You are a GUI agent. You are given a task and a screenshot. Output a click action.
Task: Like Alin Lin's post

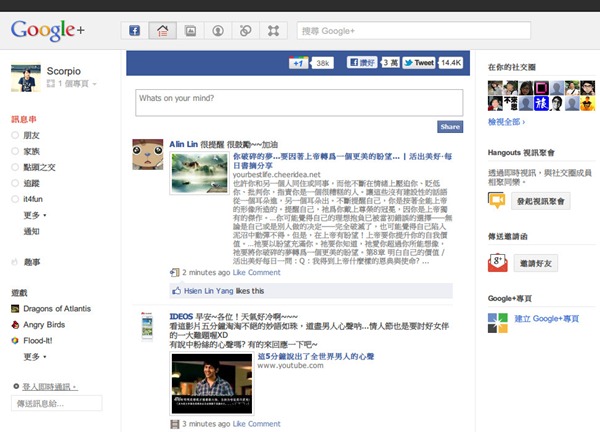click(239, 272)
